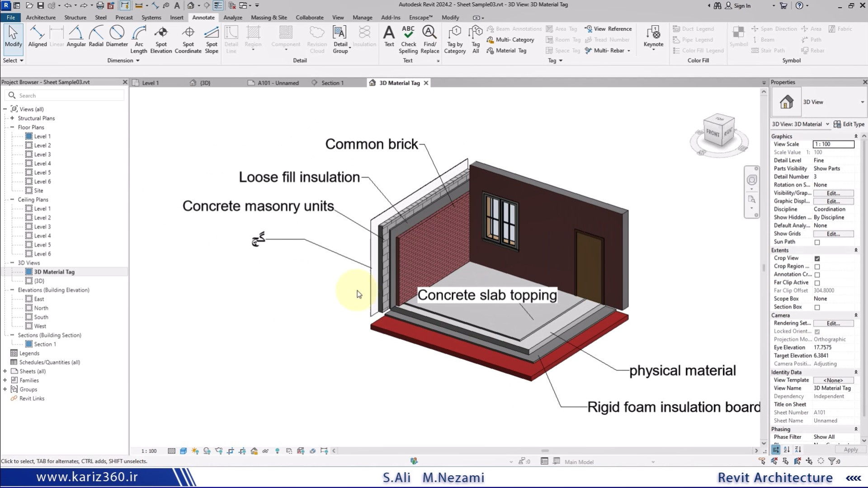This screenshot has width=868, height=488.
Task: Select the 3D Material Tag view in browser
Action: pos(54,272)
